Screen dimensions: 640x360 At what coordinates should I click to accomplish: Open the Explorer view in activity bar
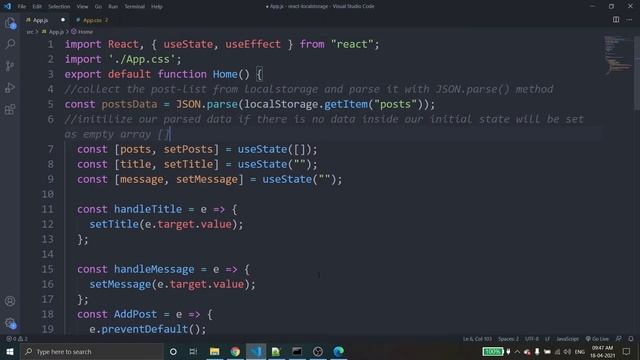point(10,23)
